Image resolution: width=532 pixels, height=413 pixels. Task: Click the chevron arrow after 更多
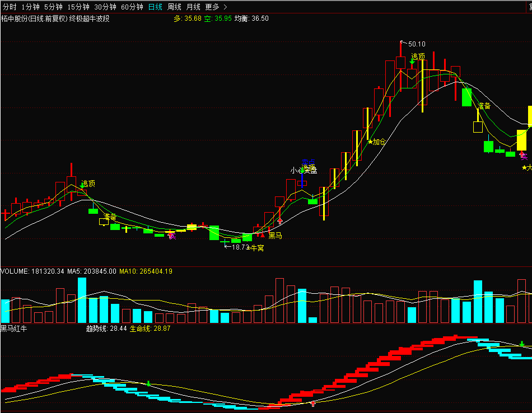click(225, 7)
